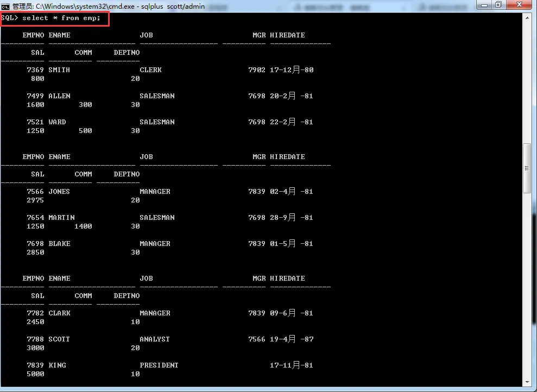
Task: Click employee name WARD
Action: [x=57, y=122]
